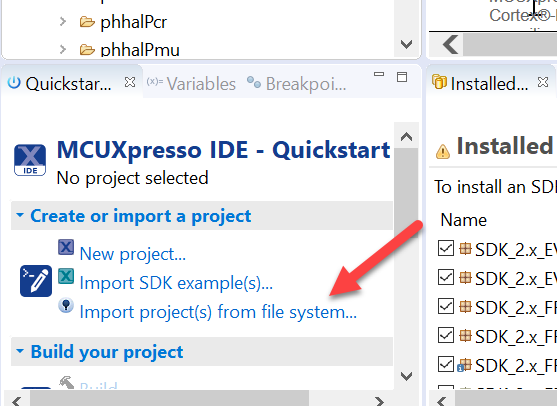The image size is (557, 406).
Task: Click the phhalPcr folder icon
Action: (x=87, y=22)
